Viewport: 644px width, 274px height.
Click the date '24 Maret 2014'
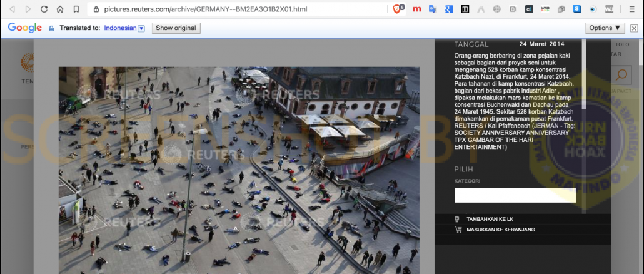[541, 44]
